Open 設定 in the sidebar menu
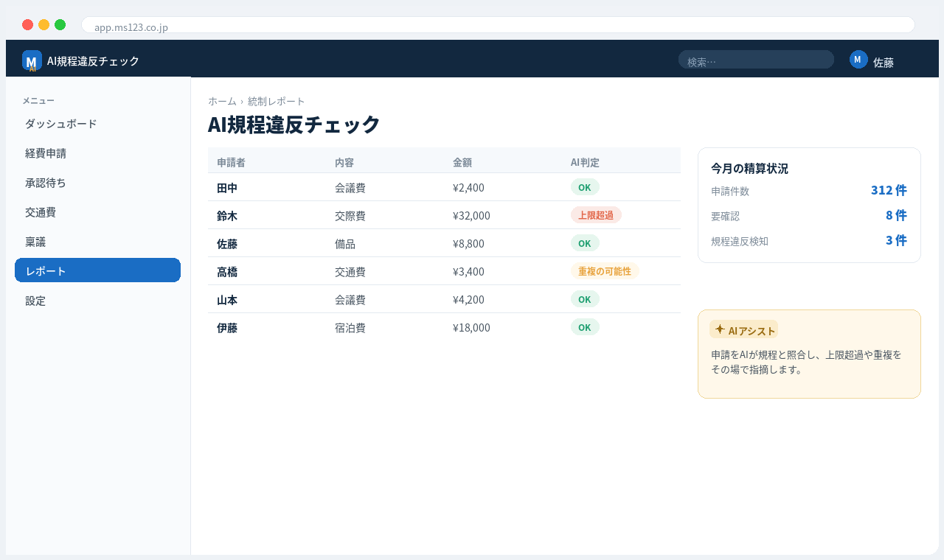Image resolution: width=944 pixels, height=560 pixels. pos(97,301)
